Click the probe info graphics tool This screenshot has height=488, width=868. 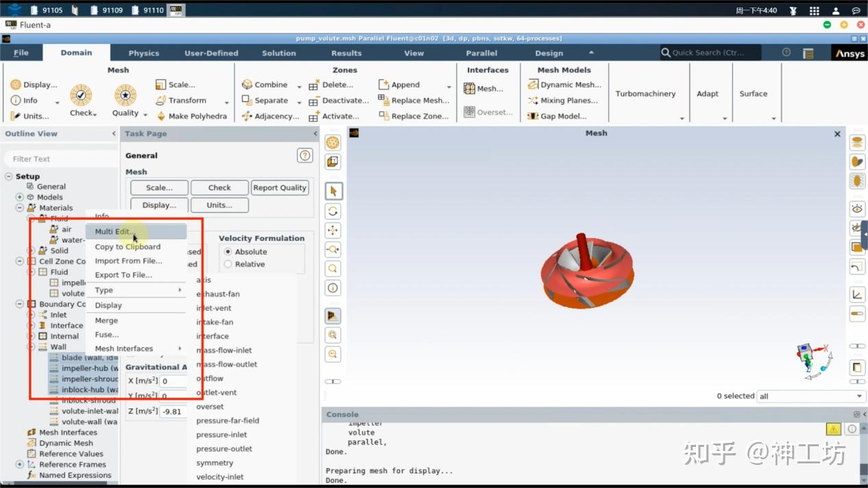pos(333,287)
